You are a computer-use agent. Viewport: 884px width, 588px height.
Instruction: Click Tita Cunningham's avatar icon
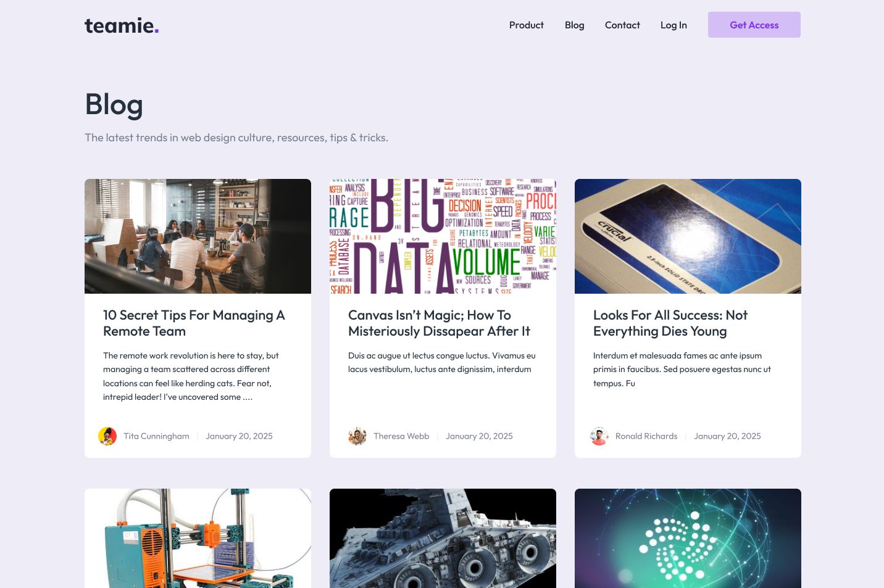click(107, 436)
